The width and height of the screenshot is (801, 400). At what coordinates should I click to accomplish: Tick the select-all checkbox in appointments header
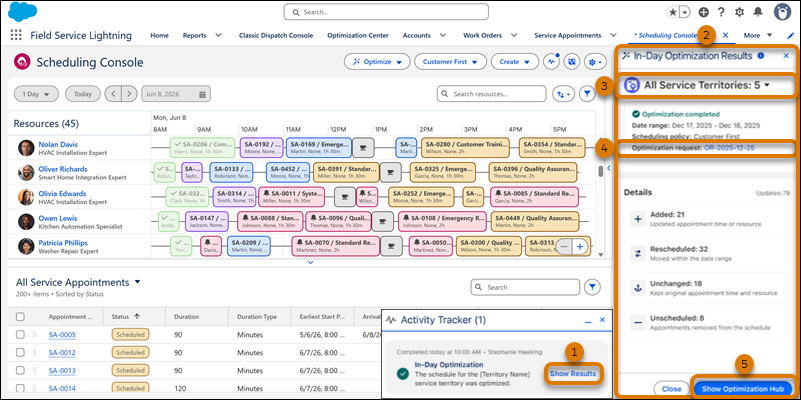click(x=20, y=317)
